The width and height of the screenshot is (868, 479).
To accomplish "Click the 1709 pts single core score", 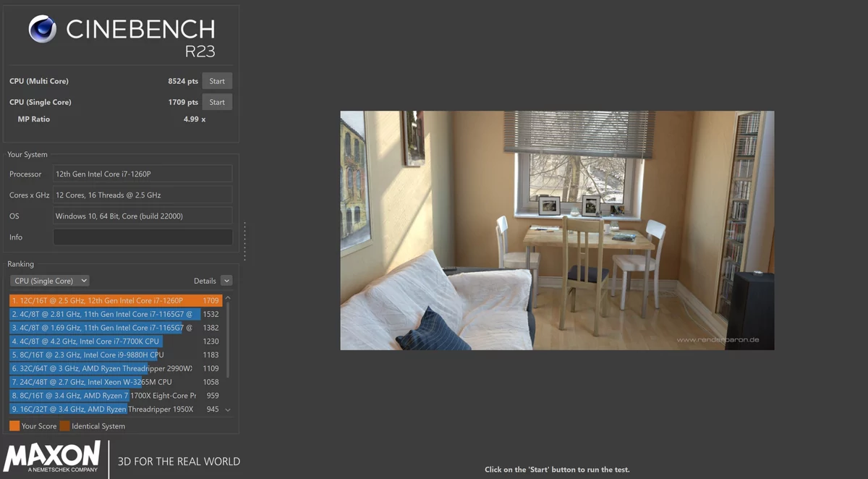I will pos(183,102).
